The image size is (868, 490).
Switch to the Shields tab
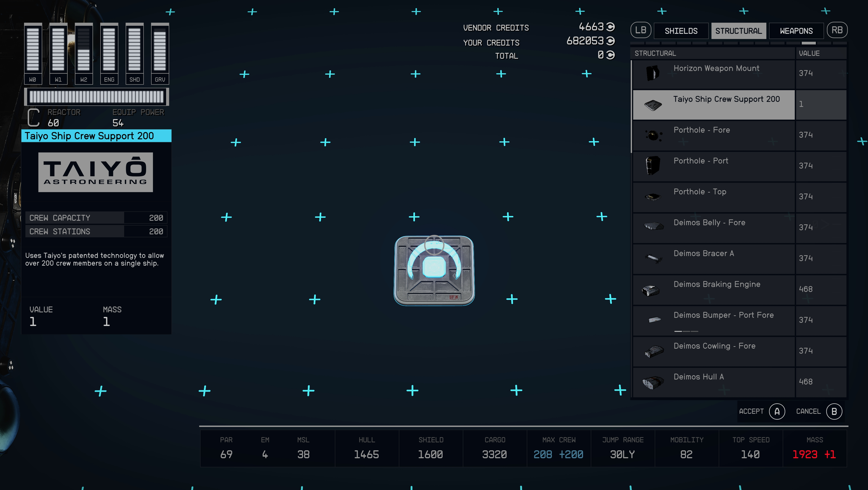tap(681, 31)
